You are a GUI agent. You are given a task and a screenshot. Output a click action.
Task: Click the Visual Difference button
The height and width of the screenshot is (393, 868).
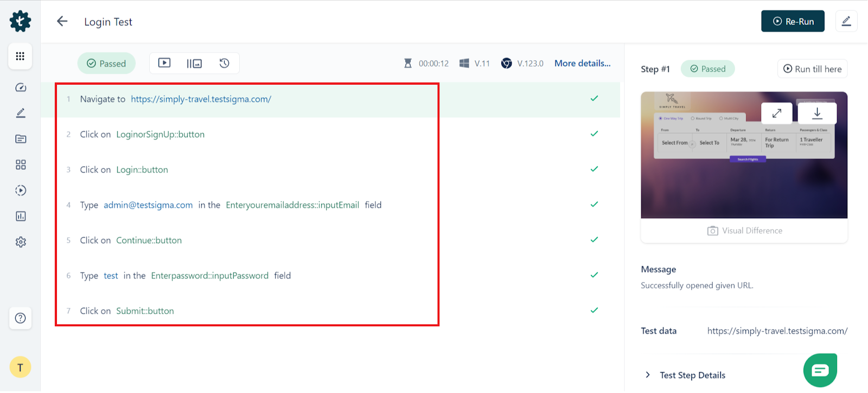pos(744,231)
